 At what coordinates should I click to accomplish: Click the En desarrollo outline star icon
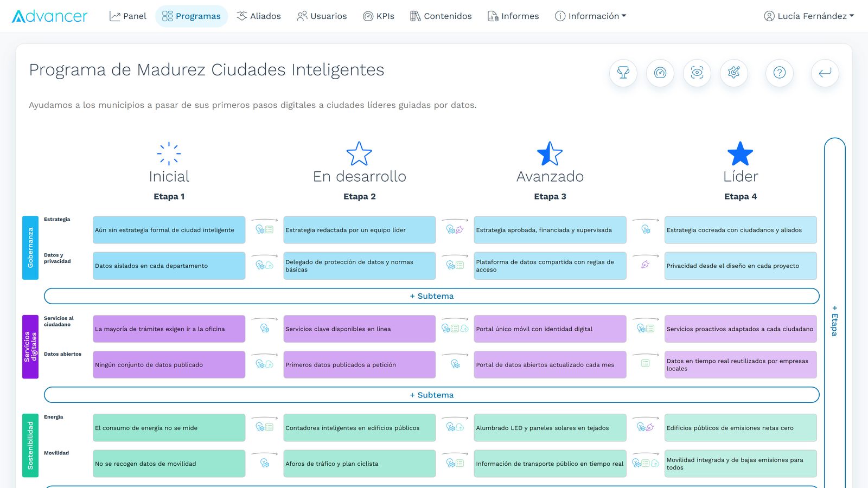coord(359,154)
